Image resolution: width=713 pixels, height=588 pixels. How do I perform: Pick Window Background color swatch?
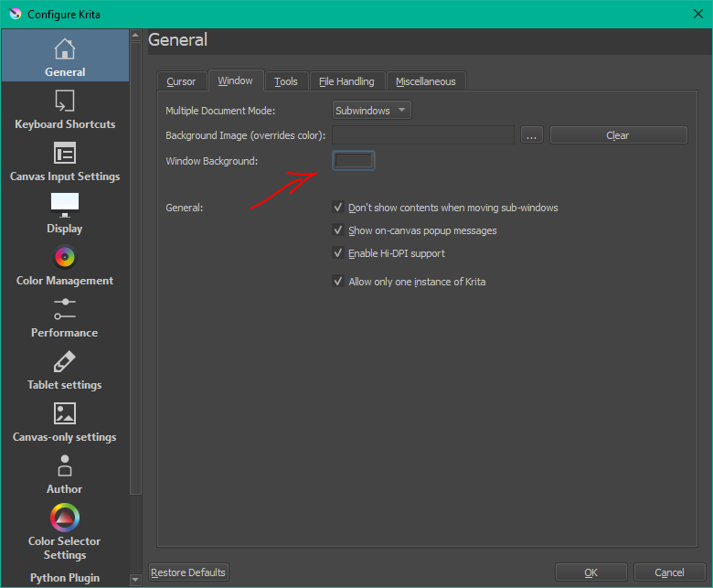point(353,161)
